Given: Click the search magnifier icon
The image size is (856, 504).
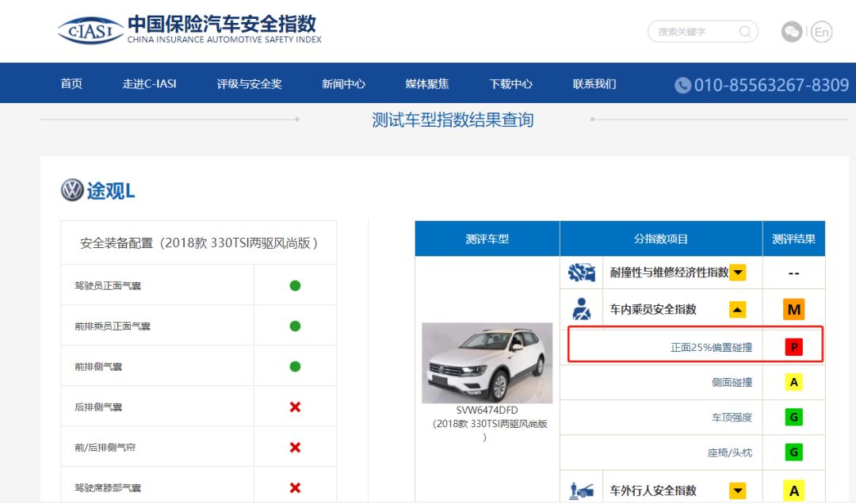Looking at the screenshot, I should pos(745,32).
